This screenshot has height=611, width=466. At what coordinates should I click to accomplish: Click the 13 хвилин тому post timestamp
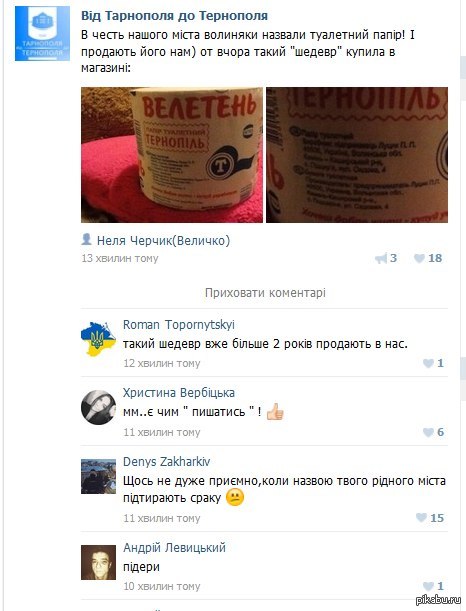(120, 258)
